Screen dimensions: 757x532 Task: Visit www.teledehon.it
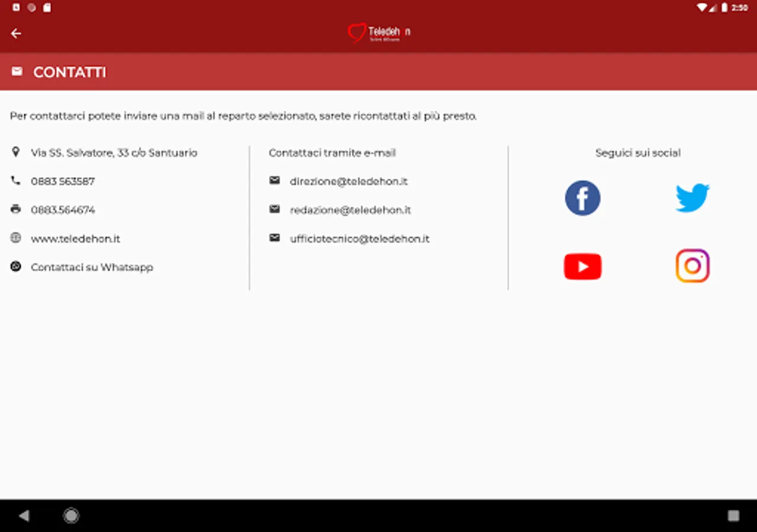click(x=76, y=239)
